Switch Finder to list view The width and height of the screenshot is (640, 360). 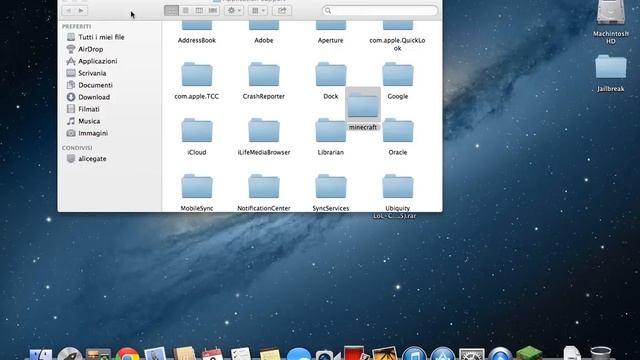pyautogui.click(x=185, y=11)
